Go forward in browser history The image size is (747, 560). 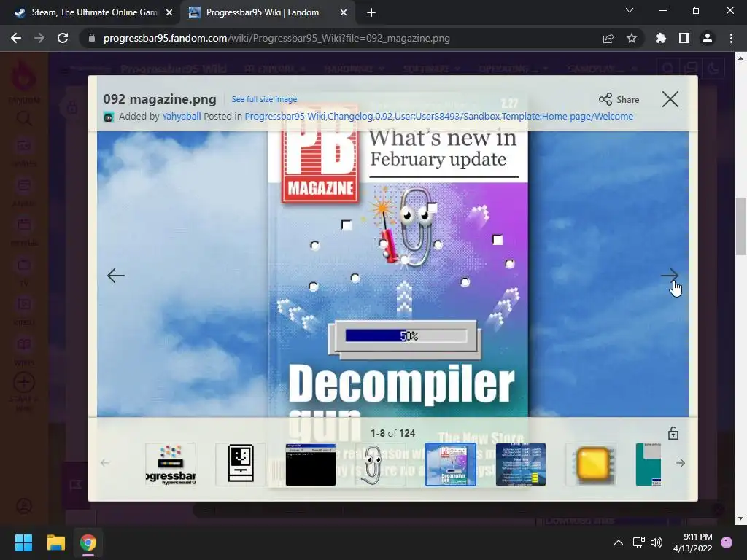[39, 38]
